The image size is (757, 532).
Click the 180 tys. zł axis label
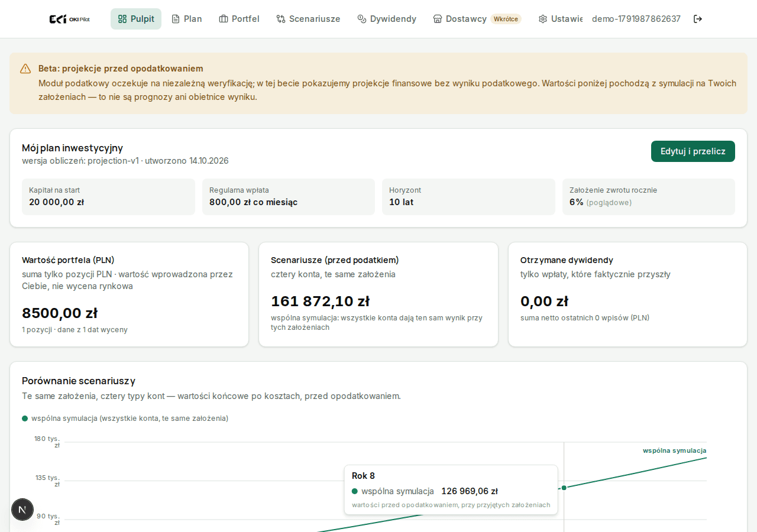[47, 442]
